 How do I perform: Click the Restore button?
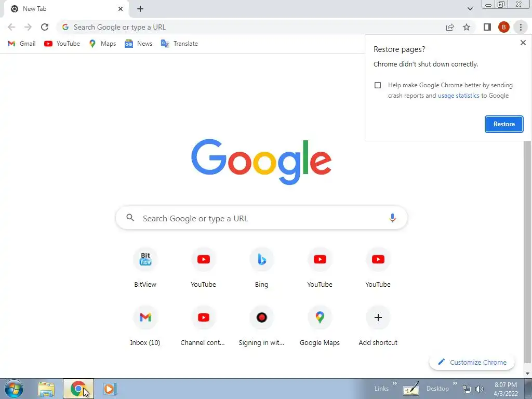point(504,124)
